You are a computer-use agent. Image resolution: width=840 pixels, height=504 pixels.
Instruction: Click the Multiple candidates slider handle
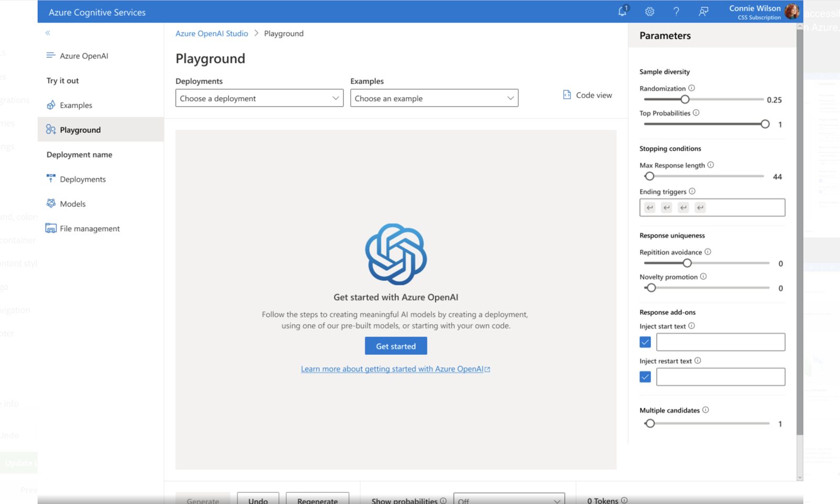tap(650, 424)
